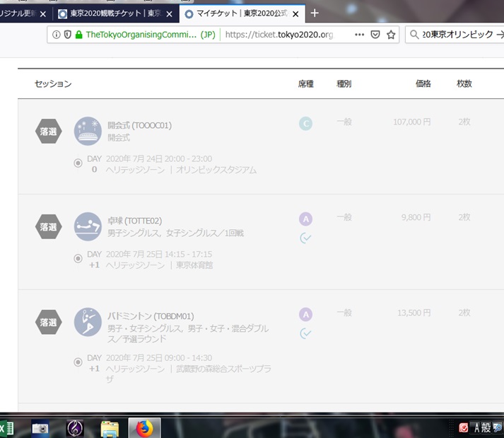
Task: Open a new browser tab
Action: click(x=315, y=13)
